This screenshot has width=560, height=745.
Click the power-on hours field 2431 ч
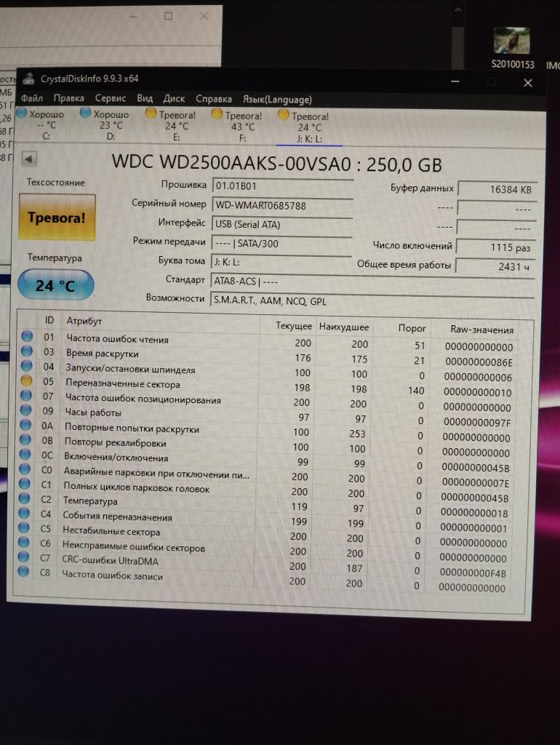point(495,266)
